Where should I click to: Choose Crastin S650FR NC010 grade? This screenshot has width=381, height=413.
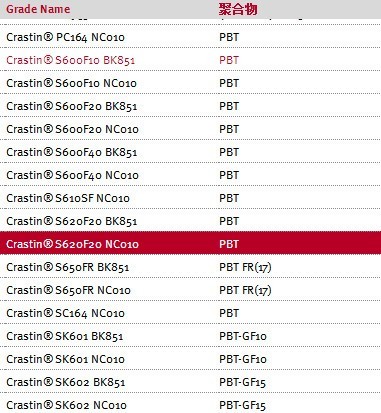coord(68,290)
